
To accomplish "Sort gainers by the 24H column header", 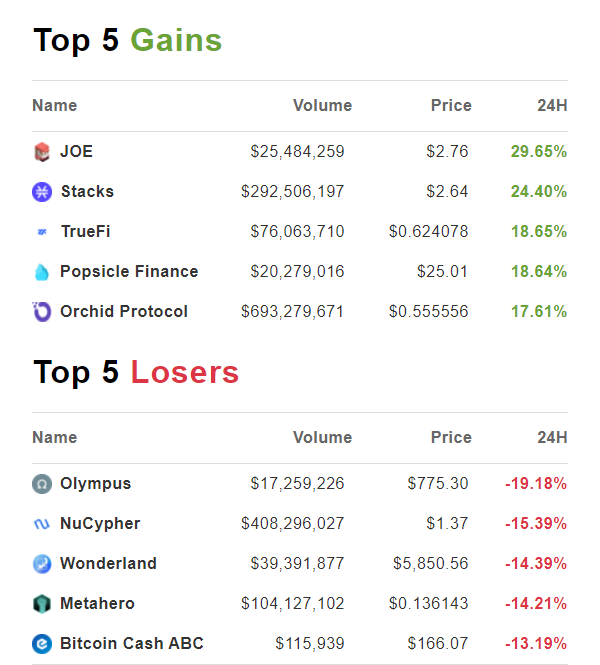I will pyautogui.click(x=550, y=106).
